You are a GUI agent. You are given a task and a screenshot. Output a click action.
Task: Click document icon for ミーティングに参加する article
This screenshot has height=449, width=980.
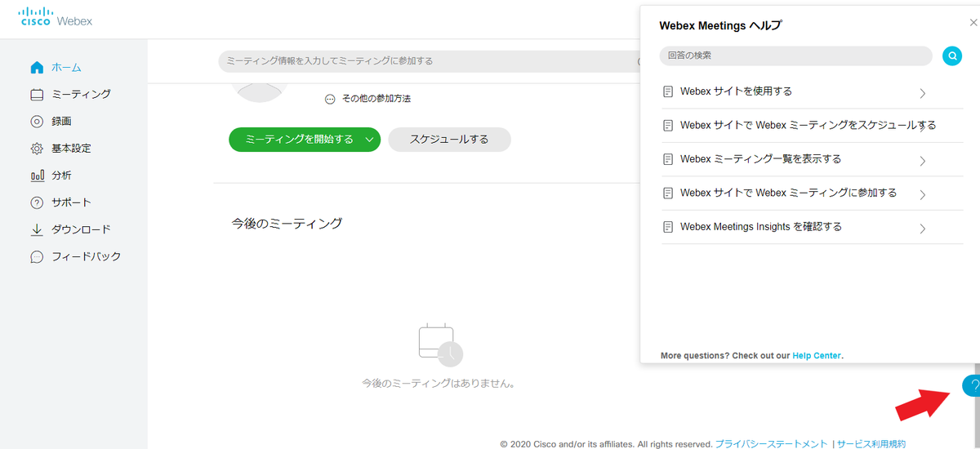point(668,193)
